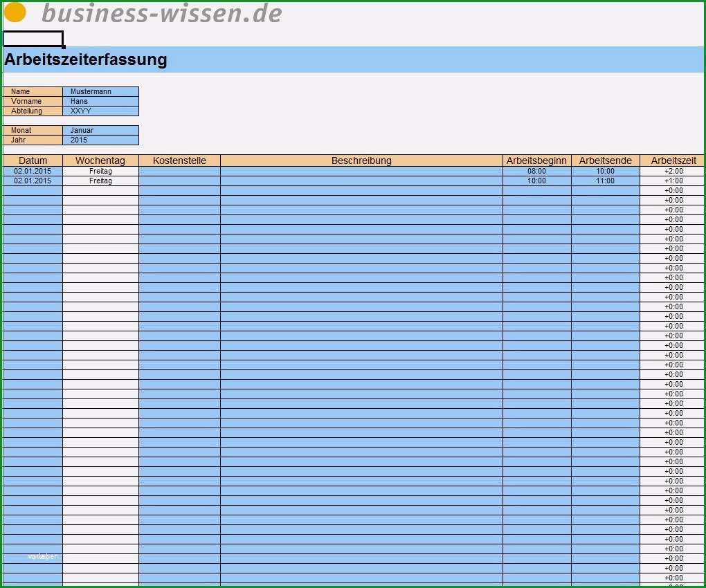
Task: Click the +1:00 Arbeitszeit cell
Action: 673,181
